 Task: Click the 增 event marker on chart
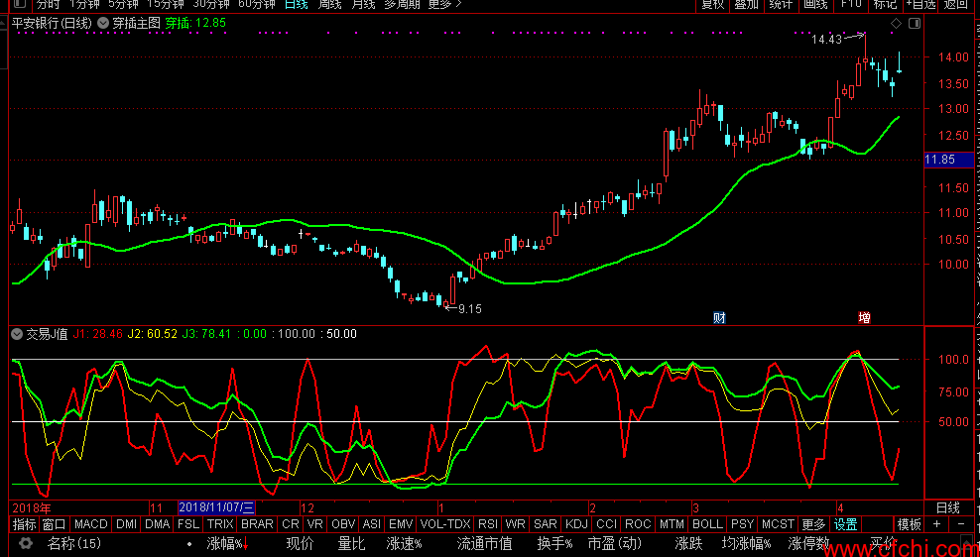[864, 318]
